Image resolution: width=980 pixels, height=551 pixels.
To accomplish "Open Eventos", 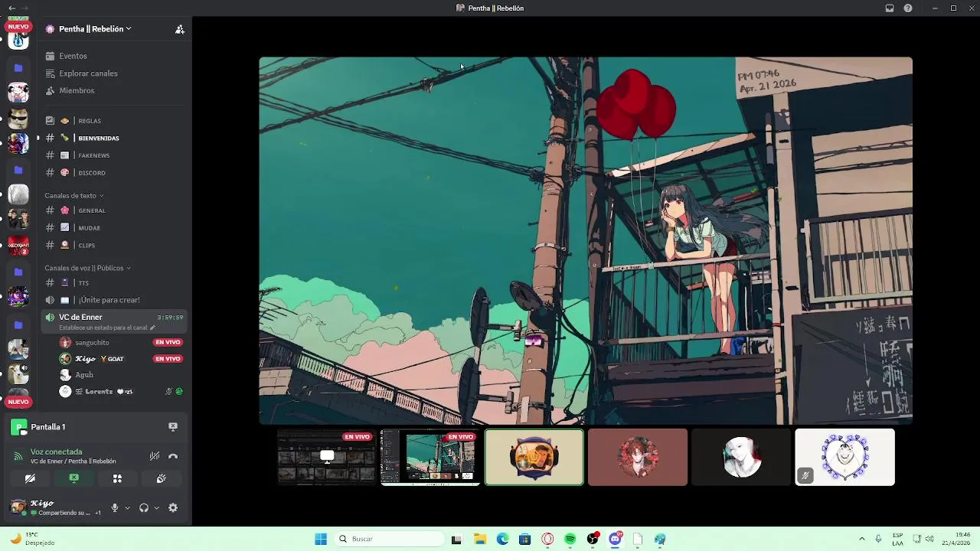I will [x=73, y=56].
